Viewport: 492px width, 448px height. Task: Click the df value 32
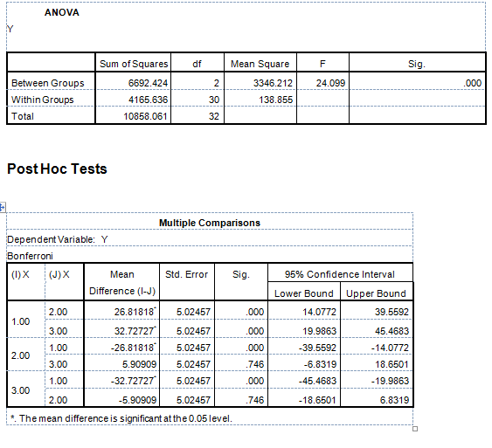pos(214,116)
